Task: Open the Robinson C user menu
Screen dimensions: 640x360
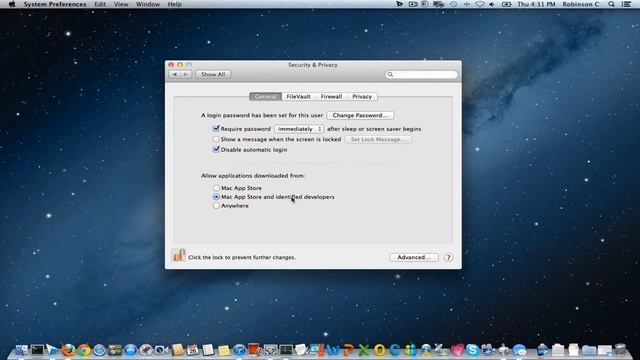Action: click(580, 4)
